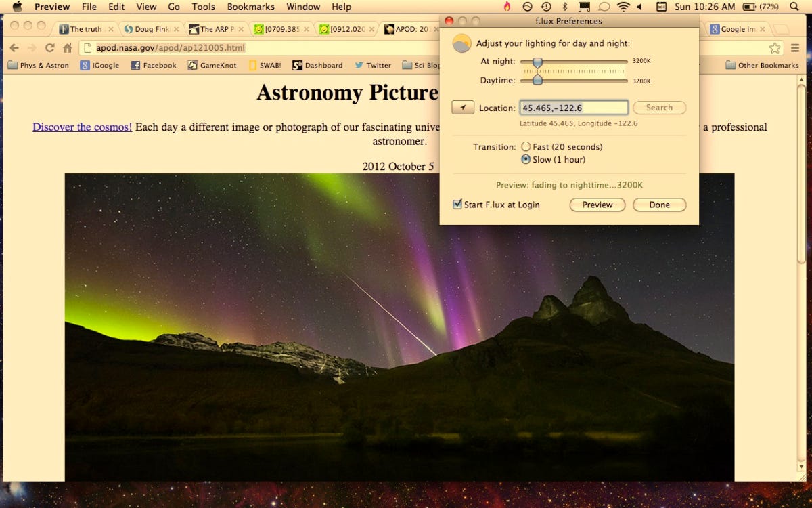Screen dimensions: 812x508
Task: Open the Twitter bookmark
Action: [x=373, y=65]
